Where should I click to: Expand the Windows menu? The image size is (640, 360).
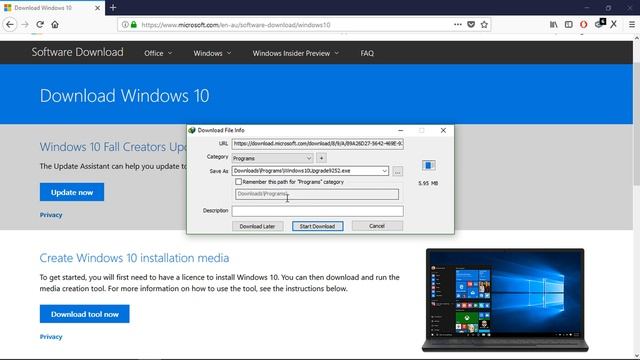click(x=212, y=53)
